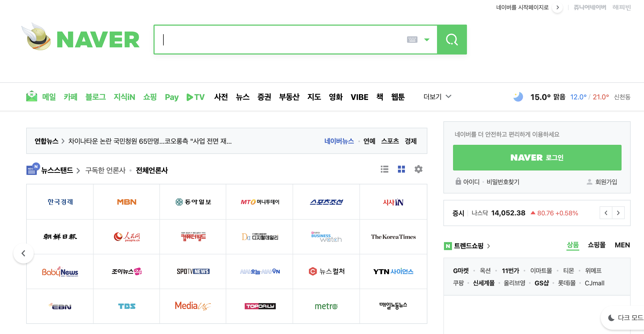This screenshot has width=644, height=334.
Task: Open the on-screen keyboard icon in search box
Action: click(412, 40)
